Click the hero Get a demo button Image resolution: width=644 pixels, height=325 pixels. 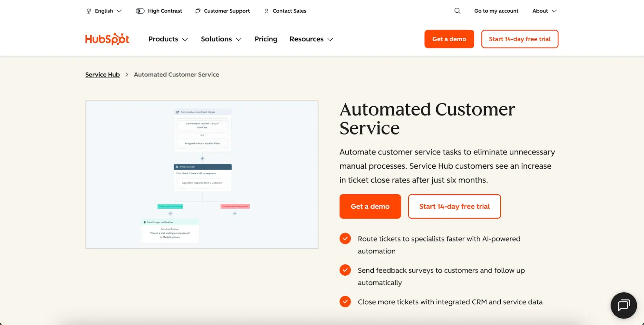(x=370, y=206)
